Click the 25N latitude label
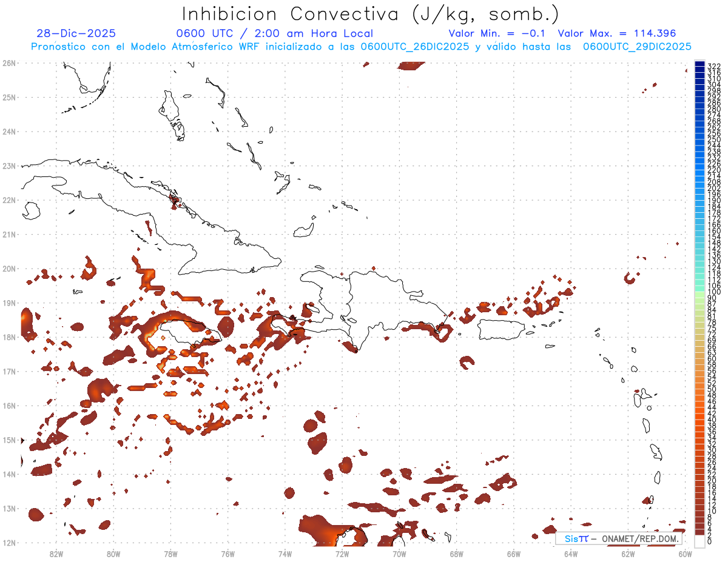The height and width of the screenshot is (562, 728). tap(9, 97)
